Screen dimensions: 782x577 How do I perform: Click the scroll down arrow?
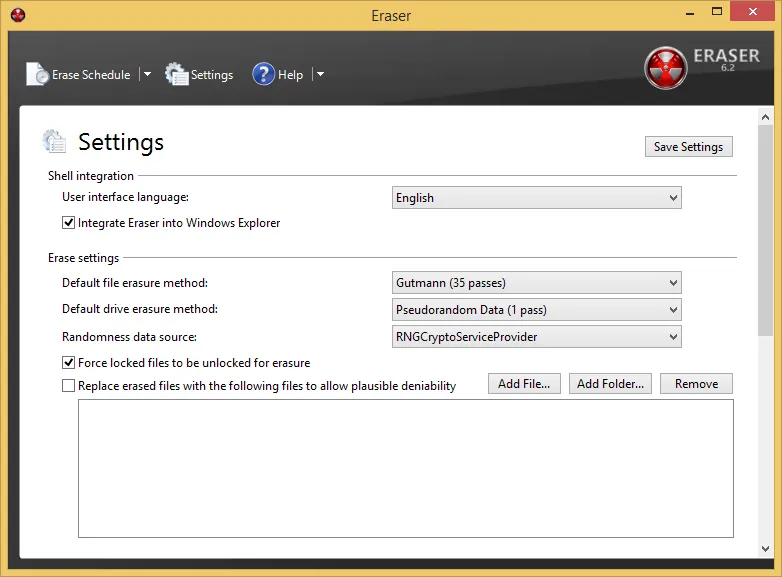click(x=766, y=549)
